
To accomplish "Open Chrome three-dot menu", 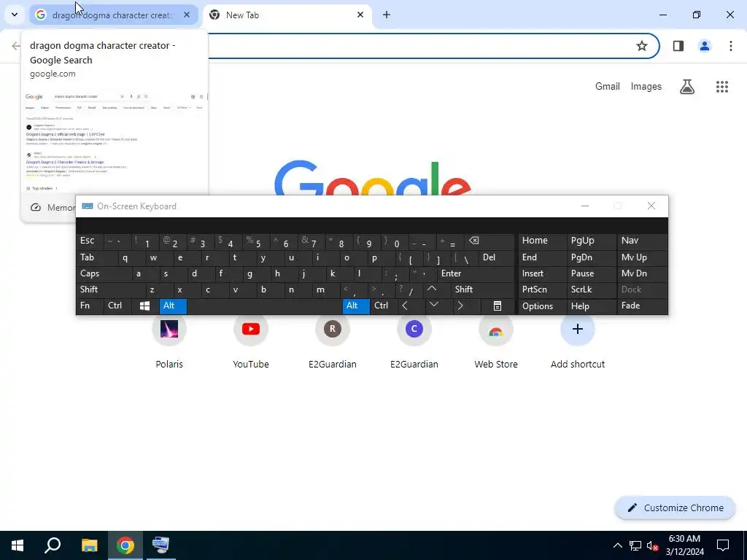I will tap(731, 46).
